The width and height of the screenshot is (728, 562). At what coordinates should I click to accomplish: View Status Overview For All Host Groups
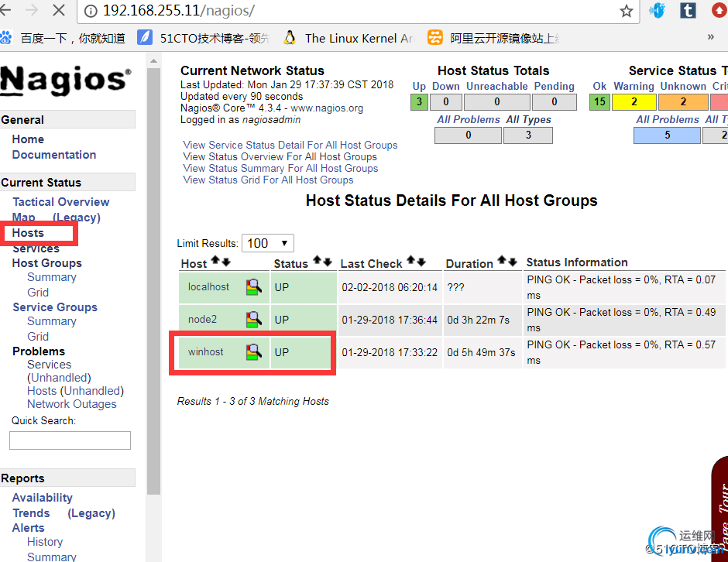[x=280, y=156]
